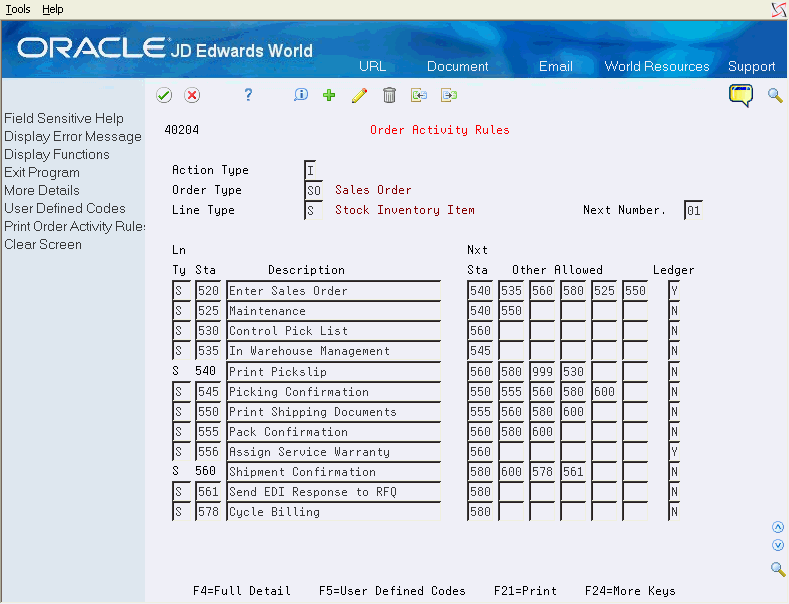
Task: Open User Defined Codes in sidebar
Action: point(65,208)
